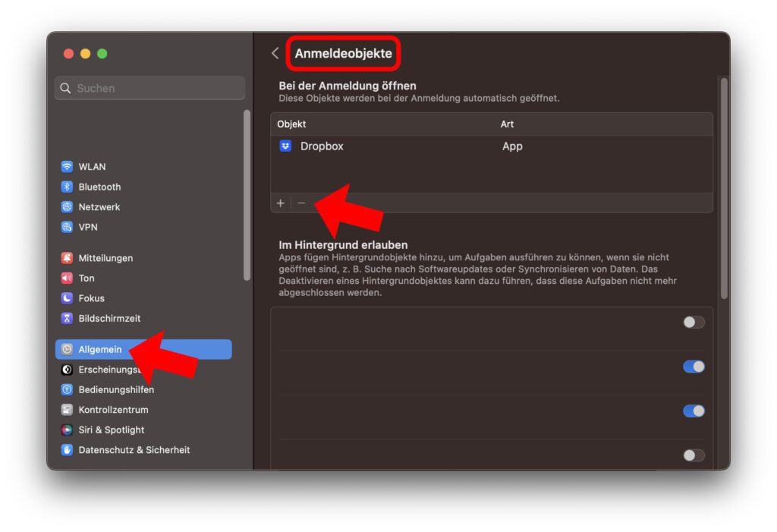This screenshot has height=532, width=777.
Task: Select the Dropbox app icon in the list
Action: pos(284,146)
